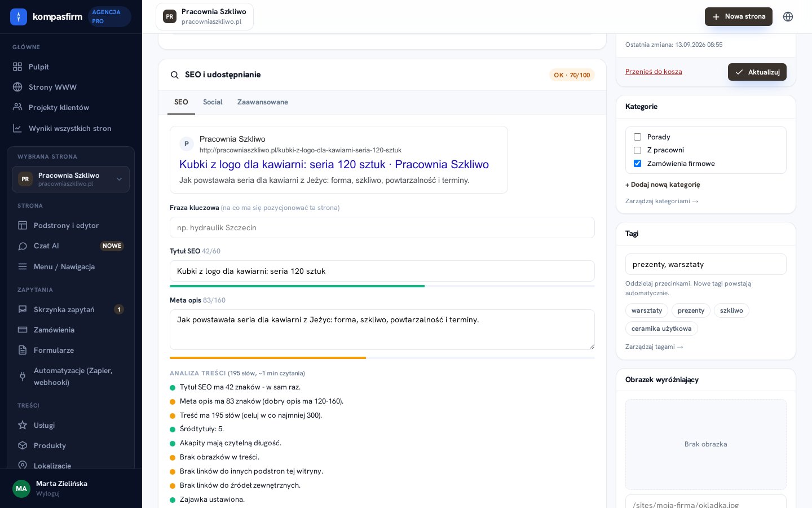Select the SEO tab
This screenshot has width=812, height=508.
181,102
